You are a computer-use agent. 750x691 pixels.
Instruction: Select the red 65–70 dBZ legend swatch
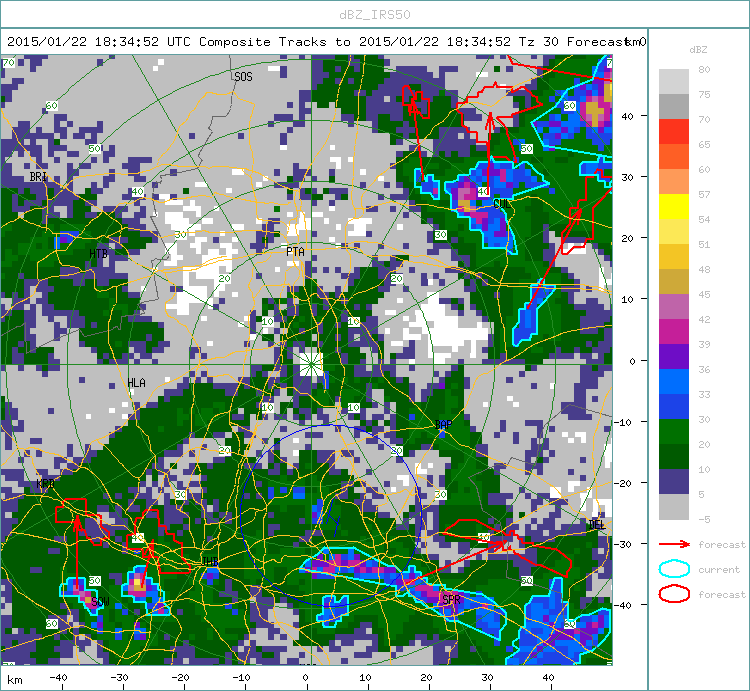point(673,132)
